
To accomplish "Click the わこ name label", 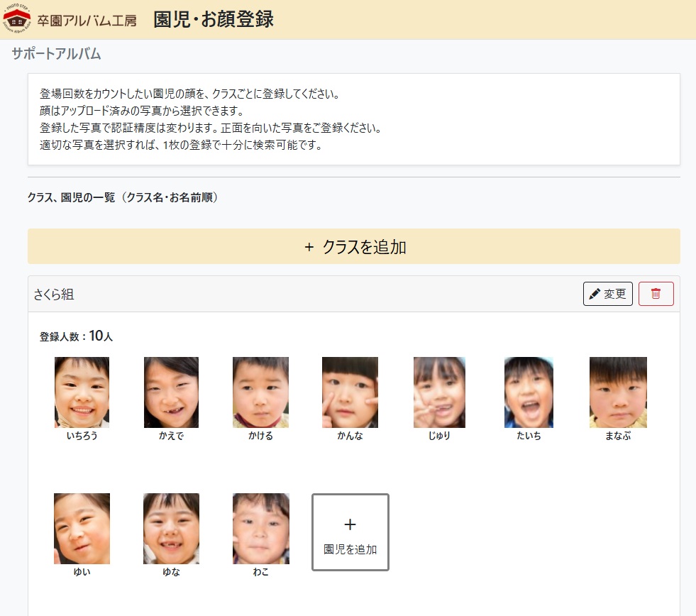I will tap(261, 572).
